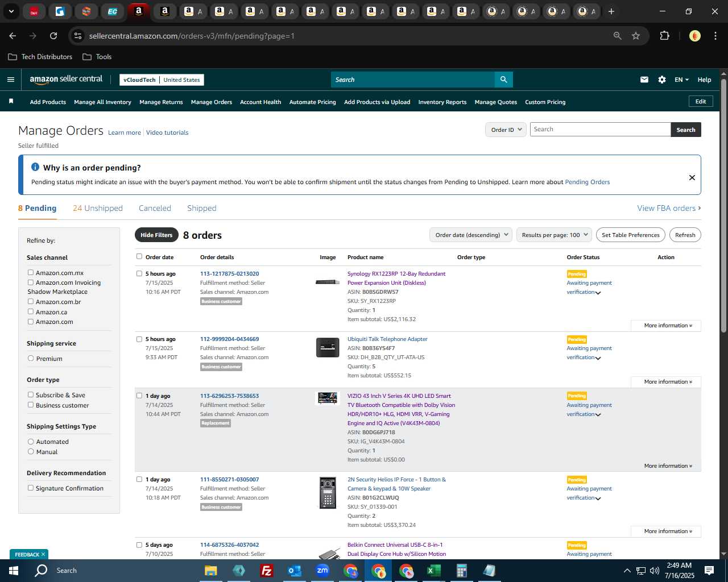The height and width of the screenshot is (582, 728).
Task: Tick the select-all orders checkbox in the table header
Action: (139, 256)
